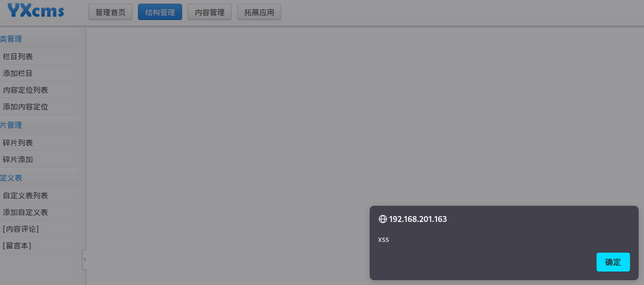
Task: Collapse the sidebar with the arrow handle
Action: [x=84, y=260]
